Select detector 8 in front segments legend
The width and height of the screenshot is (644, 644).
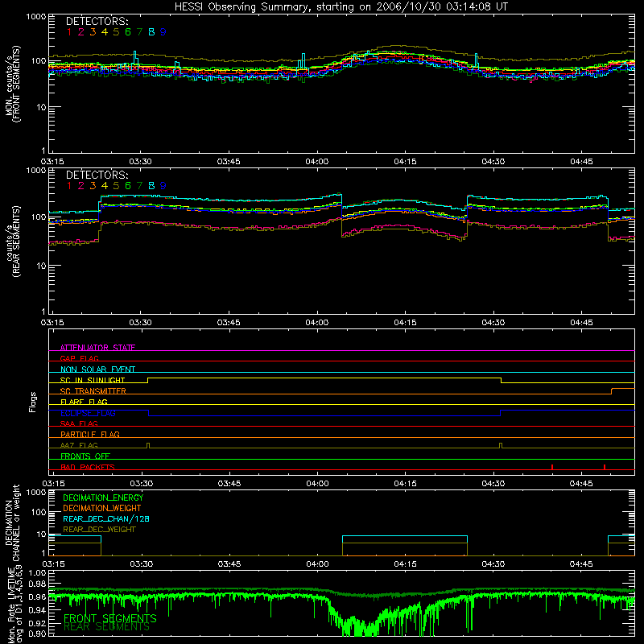pos(151,32)
